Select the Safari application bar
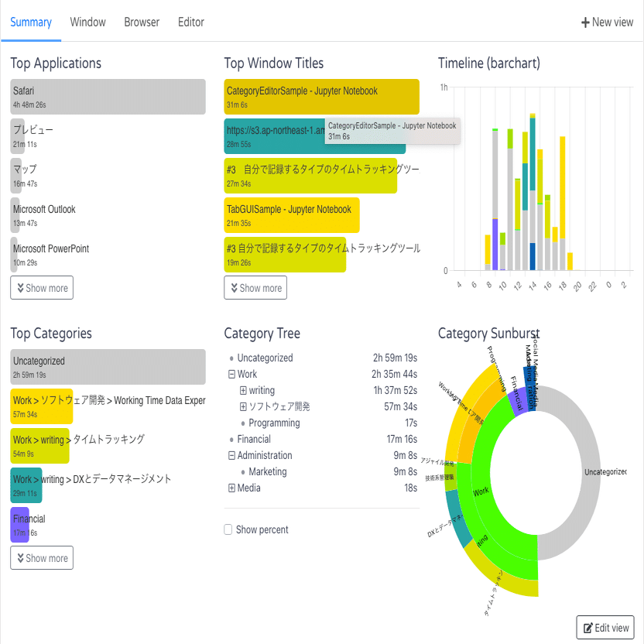This screenshot has height=644, width=644. click(108, 97)
